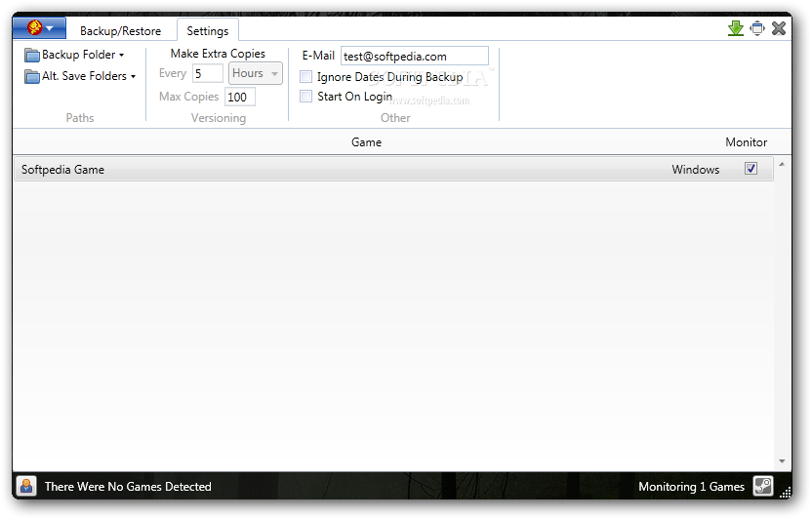Click the restore window icon in title area
This screenshot has width=812, height=519.
tap(757, 28)
